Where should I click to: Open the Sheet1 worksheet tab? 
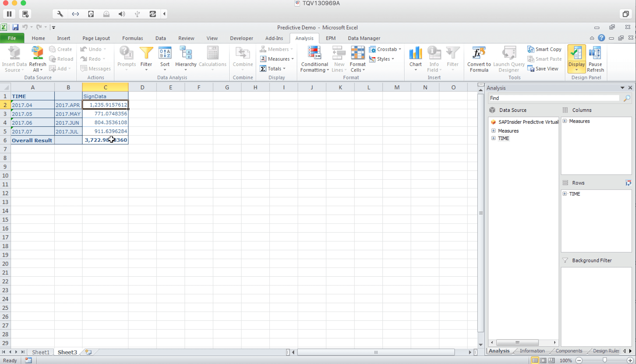pos(41,352)
